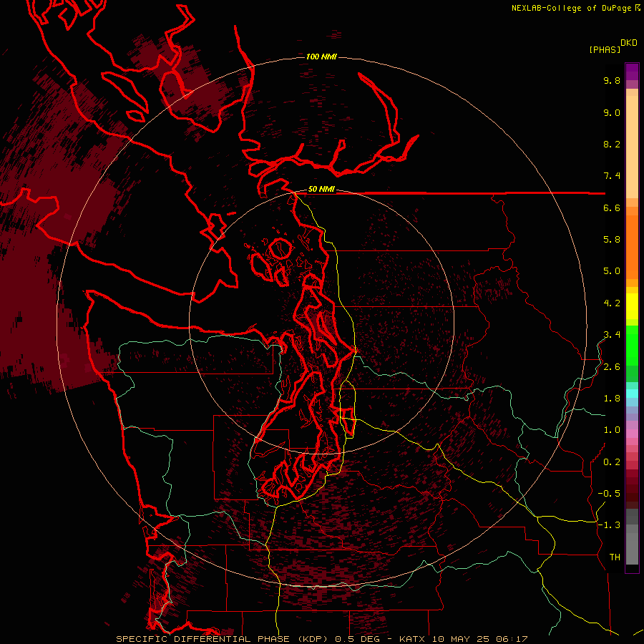Click the 100 NMI range ring label
The image size is (644, 644).
[321, 57]
